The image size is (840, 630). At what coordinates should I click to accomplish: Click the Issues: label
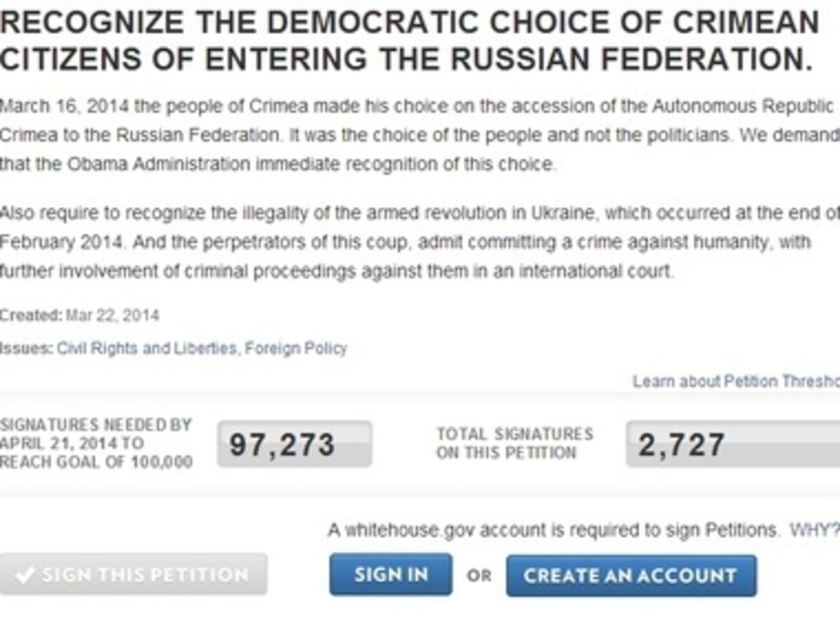click(x=26, y=348)
